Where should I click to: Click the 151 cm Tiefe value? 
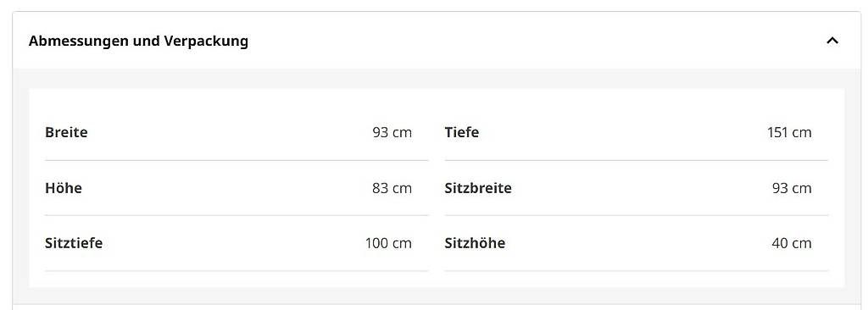click(x=789, y=133)
